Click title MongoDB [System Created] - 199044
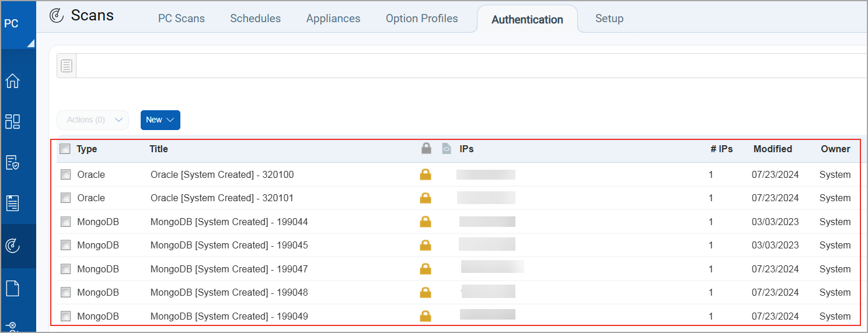 (229, 222)
